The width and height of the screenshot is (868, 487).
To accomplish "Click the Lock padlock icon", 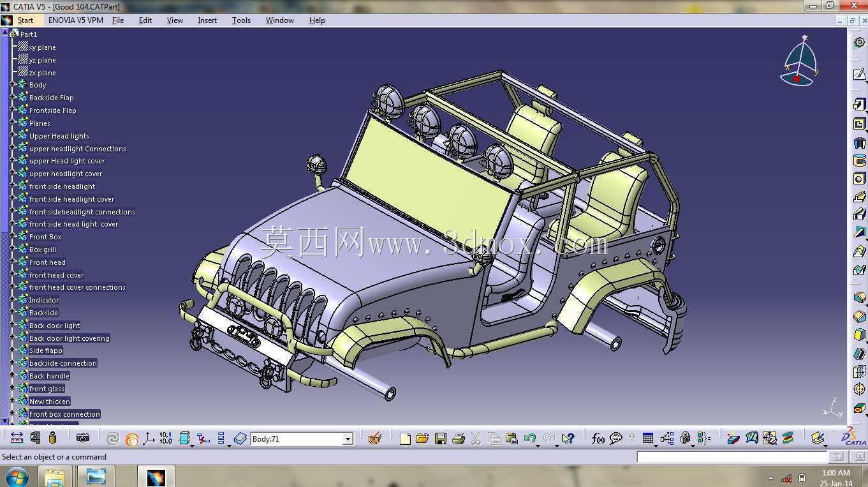I will [686, 438].
